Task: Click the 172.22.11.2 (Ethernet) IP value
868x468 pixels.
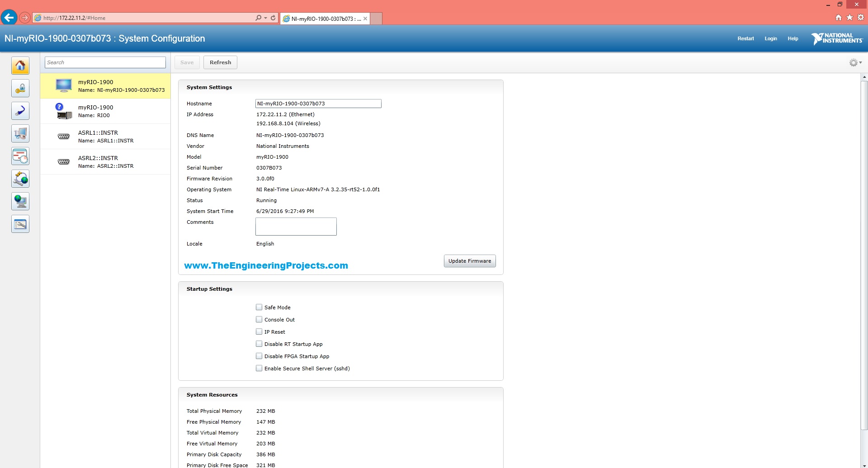Action: pyautogui.click(x=285, y=114)
